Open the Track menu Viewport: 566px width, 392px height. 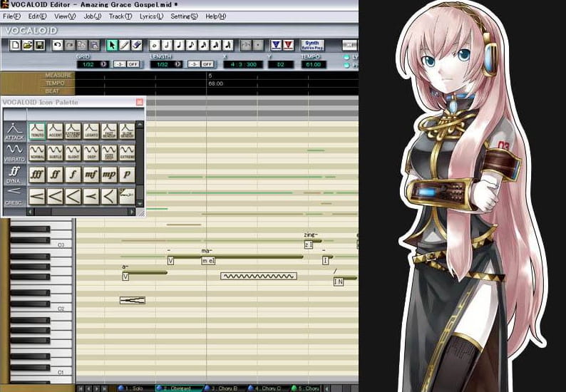tap(120, 16)
